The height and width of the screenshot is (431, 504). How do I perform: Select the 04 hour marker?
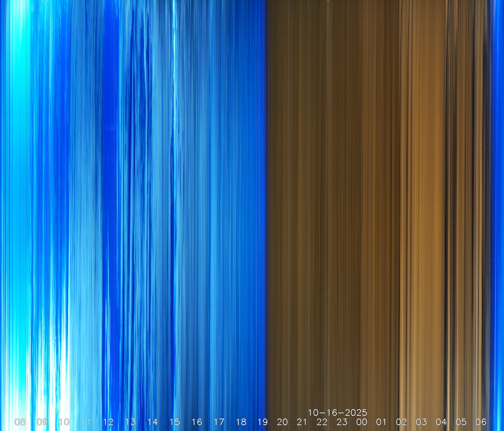pos(441,422)
